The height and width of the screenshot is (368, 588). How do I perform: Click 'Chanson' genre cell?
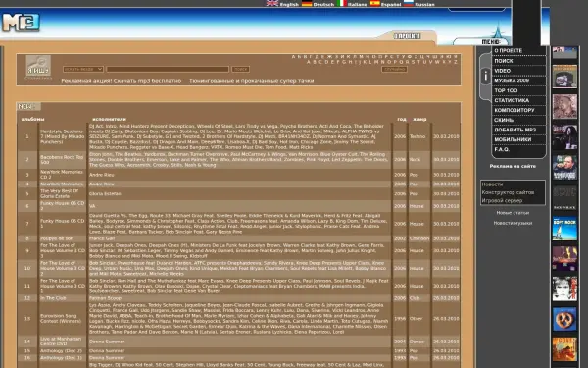pyautogui.click(x=419, y=238)
